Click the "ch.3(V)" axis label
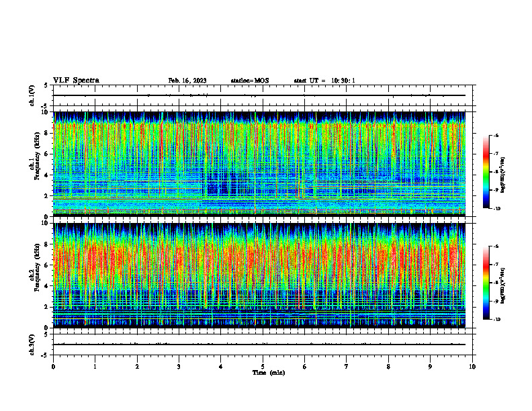The height and width of the screenshot is (411, 532). [32, 345]
